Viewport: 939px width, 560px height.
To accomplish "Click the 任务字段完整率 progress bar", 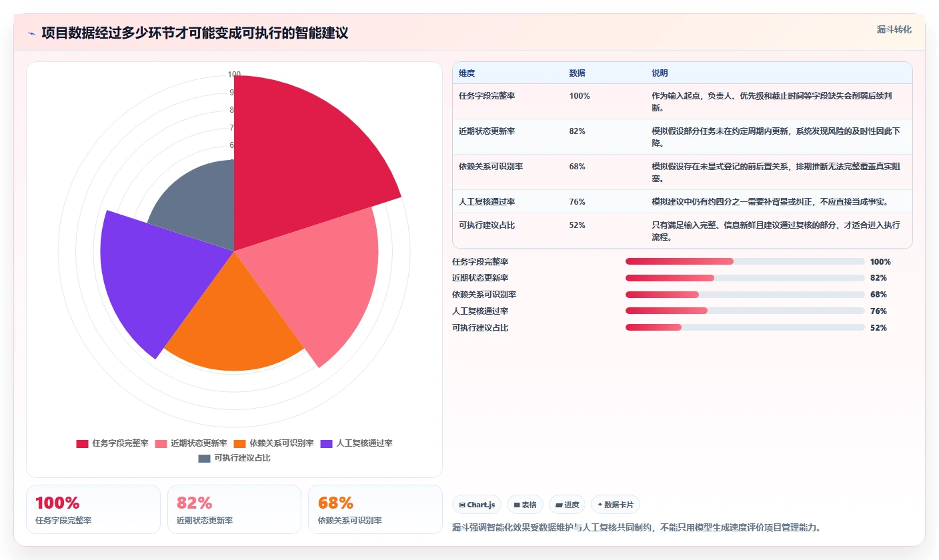I will point(745,261).
